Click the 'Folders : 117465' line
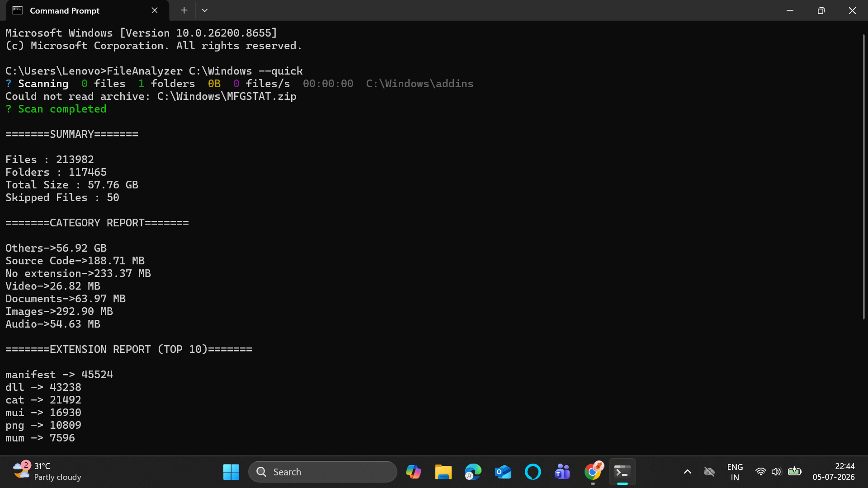Screen dimensions: 868x488 tap(56, 172)
